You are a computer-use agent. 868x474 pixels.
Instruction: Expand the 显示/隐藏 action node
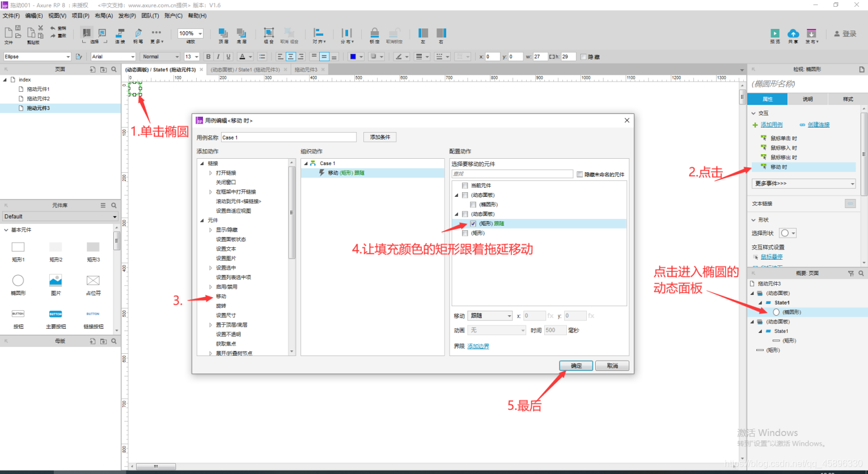[x=210, y=230]
